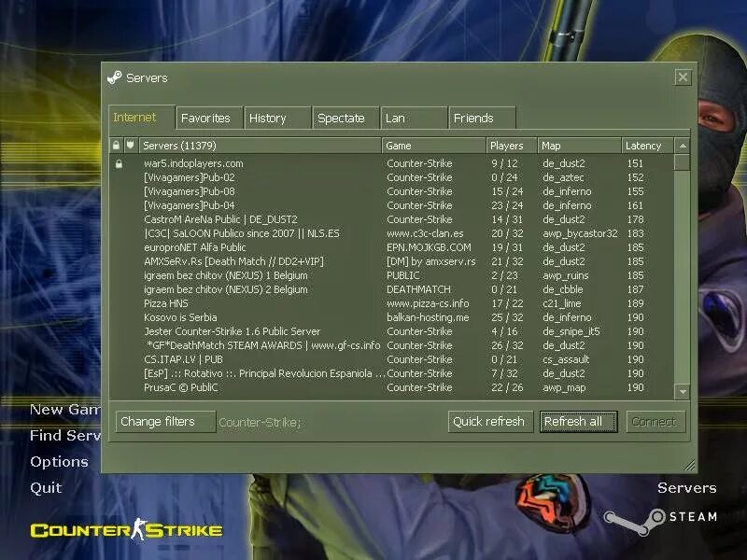Sort by Servers (11379) column header
747x560 pixels.
(261, 146)
